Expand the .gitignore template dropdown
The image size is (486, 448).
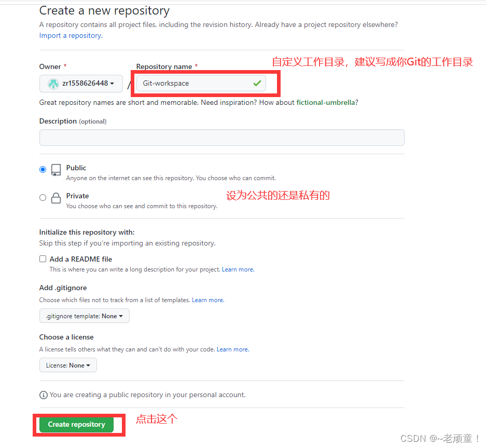coord(85,316)
